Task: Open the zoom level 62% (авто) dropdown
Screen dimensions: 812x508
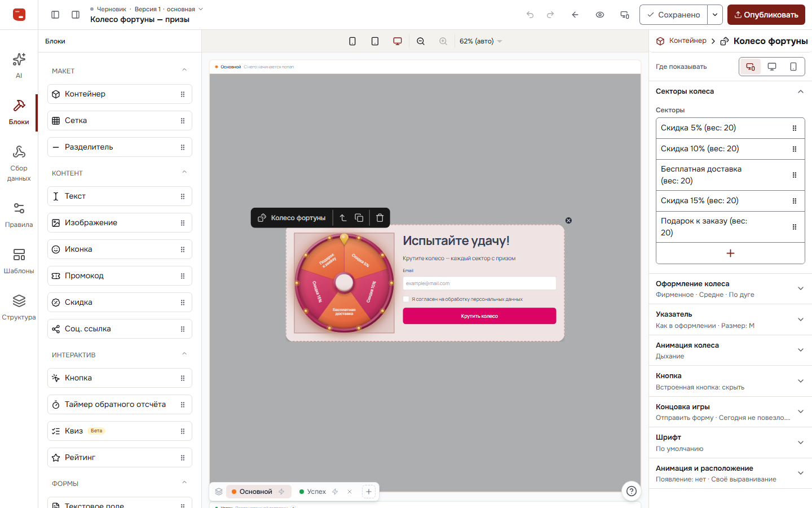Action: [480, 41]
